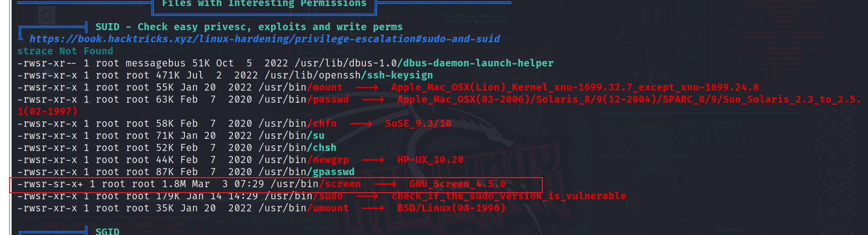Viewport: 868px width, 235px height.
Task: Click the HP-UX_10.20 warning text
Action: pos(430,160)
